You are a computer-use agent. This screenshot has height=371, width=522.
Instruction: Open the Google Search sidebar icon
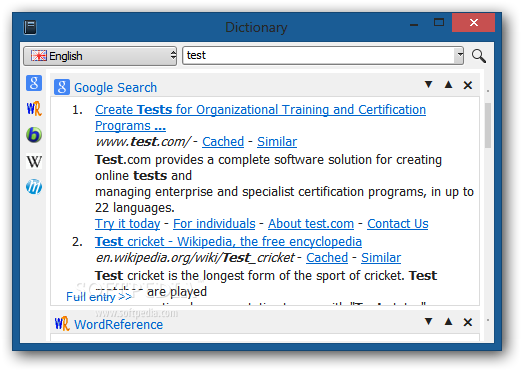(x=34, y=83)
